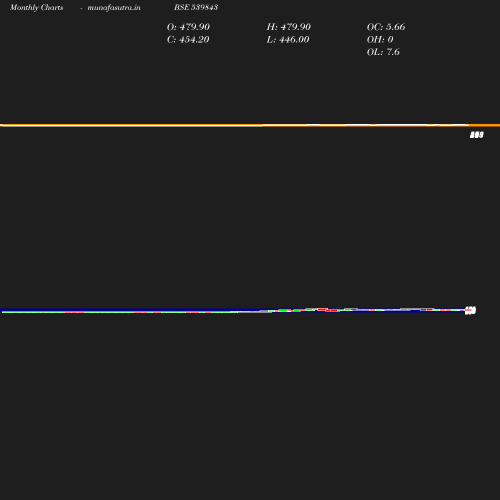Click the "OL: 7.6" value
The image size is (500, 500).
point(383,52)
